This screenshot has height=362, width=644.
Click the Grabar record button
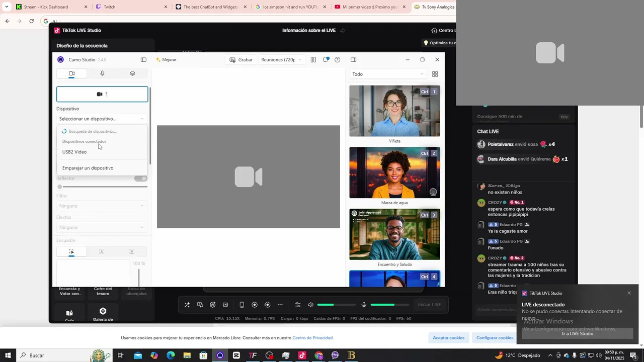pyautogui.click(x=241, y=60)
